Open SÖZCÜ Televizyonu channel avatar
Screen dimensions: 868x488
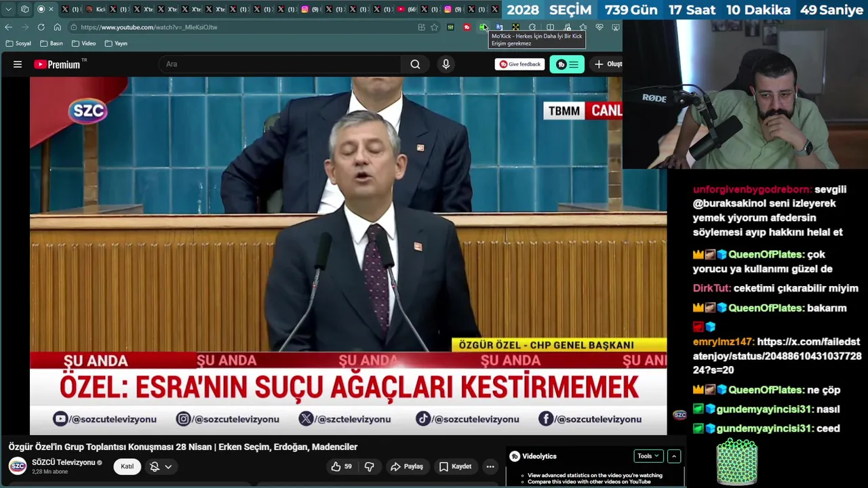[x=18, y=466]
